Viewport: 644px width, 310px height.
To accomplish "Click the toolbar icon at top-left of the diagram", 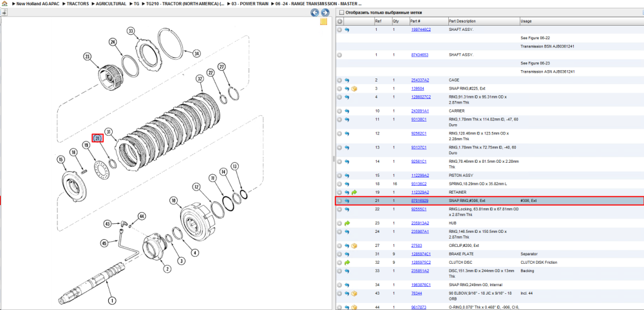I will pyautogui.click(x=4, y=12).
